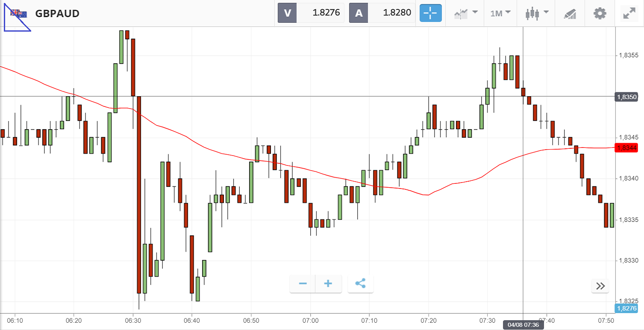Expand chart to fullscreen
644x330 pixels.
(x=629, y=13)
